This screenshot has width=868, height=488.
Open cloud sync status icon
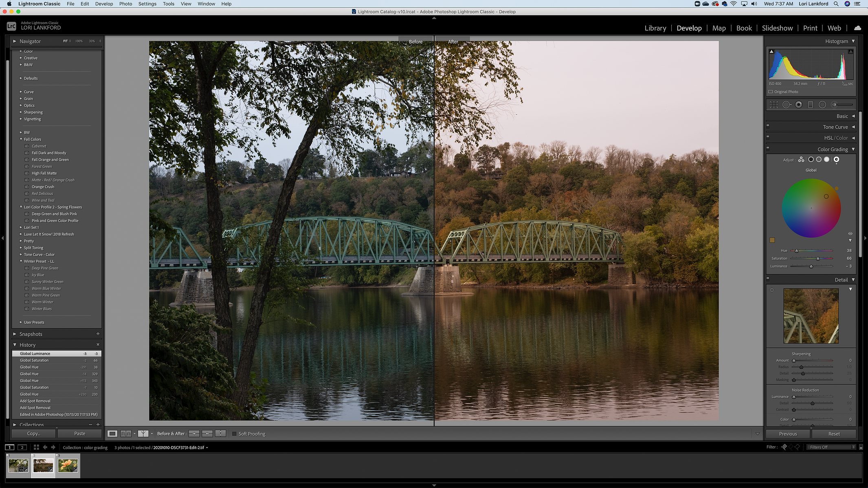pos(857,28)
